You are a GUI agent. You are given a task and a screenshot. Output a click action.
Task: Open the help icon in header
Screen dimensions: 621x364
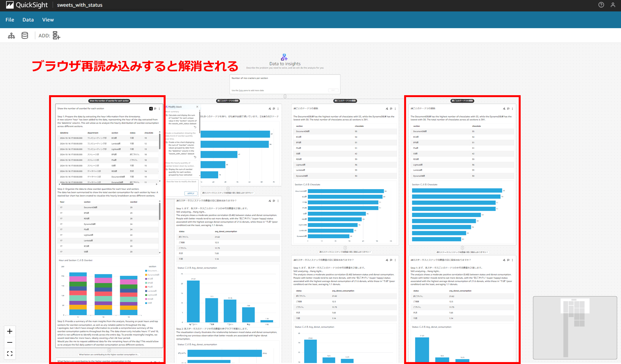pos(601,5)
